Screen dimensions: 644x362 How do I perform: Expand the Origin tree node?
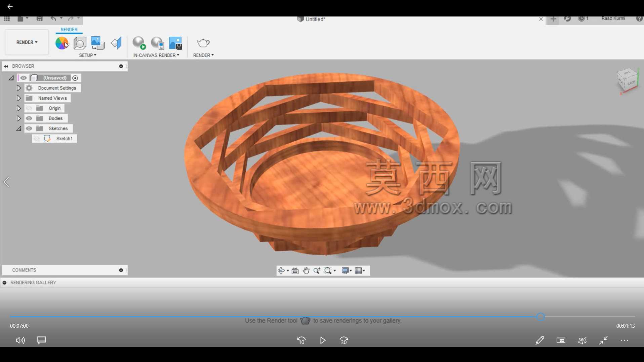click(18, 108)
